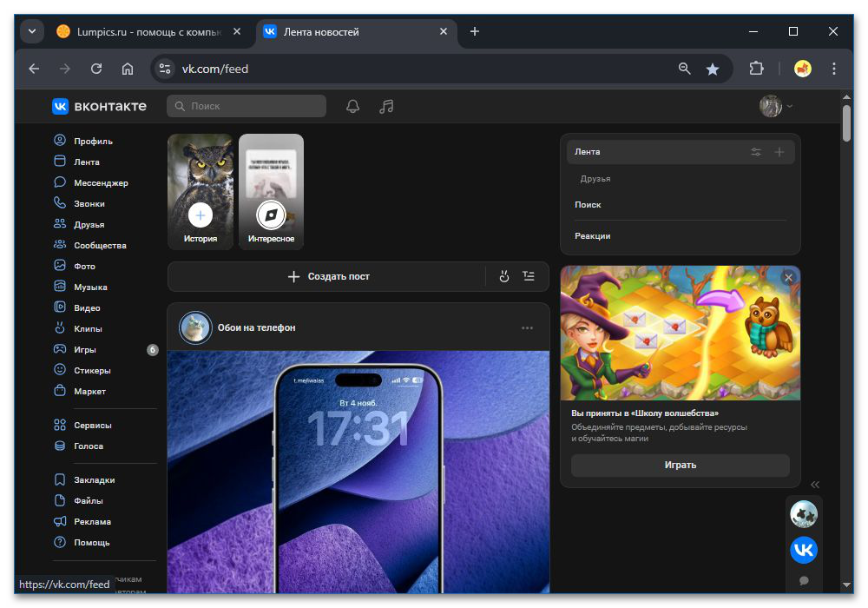Open Друзья in the left sidebar
The width and height of the screenshot is (868, 608).
tap(79, 224)
